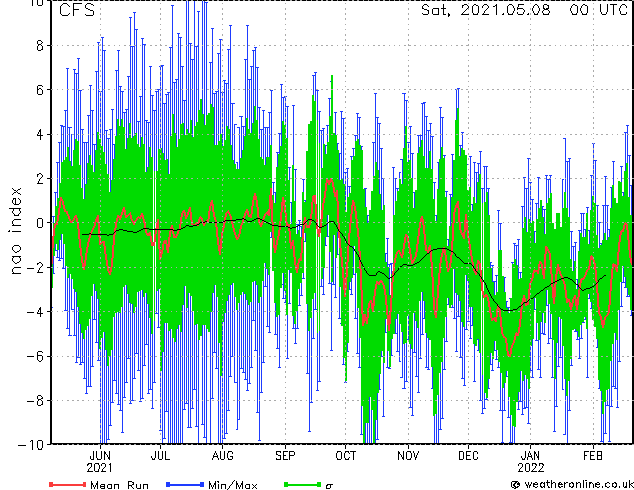
Task: Click the DEC month label
Action: (468, 456)
